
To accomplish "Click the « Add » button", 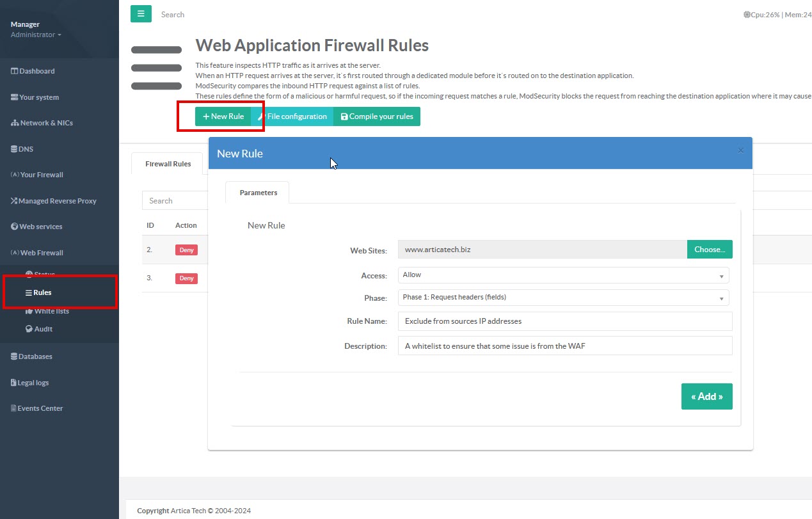I will 706,397.
